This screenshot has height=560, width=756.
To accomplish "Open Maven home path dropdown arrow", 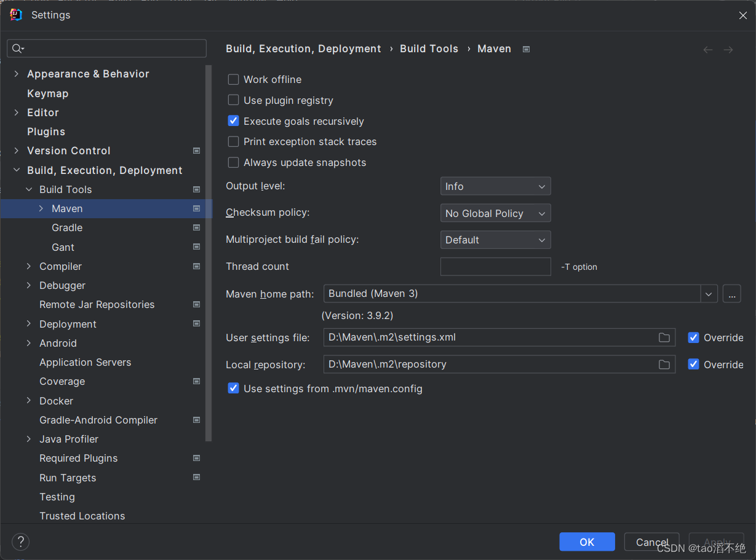I will click(709, 294).
